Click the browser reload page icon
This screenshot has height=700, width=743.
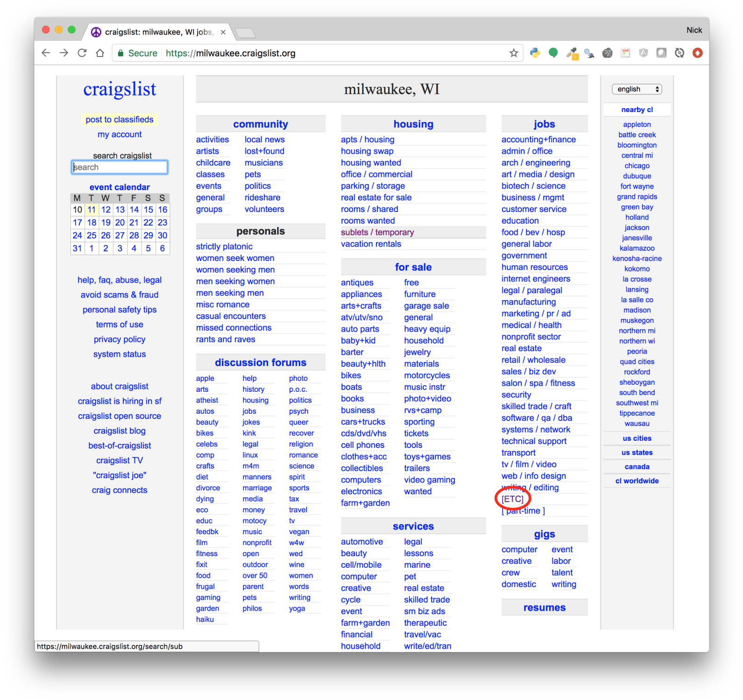(82, 53)
